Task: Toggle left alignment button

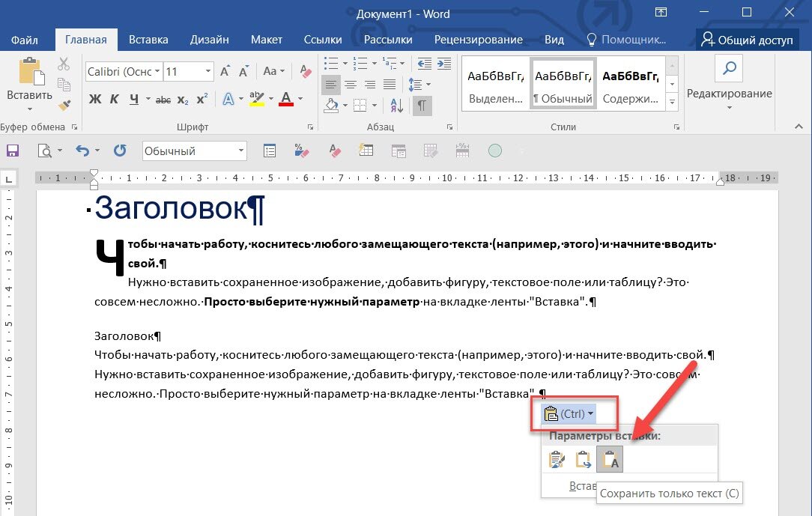Action: click(x=331, y=85)
